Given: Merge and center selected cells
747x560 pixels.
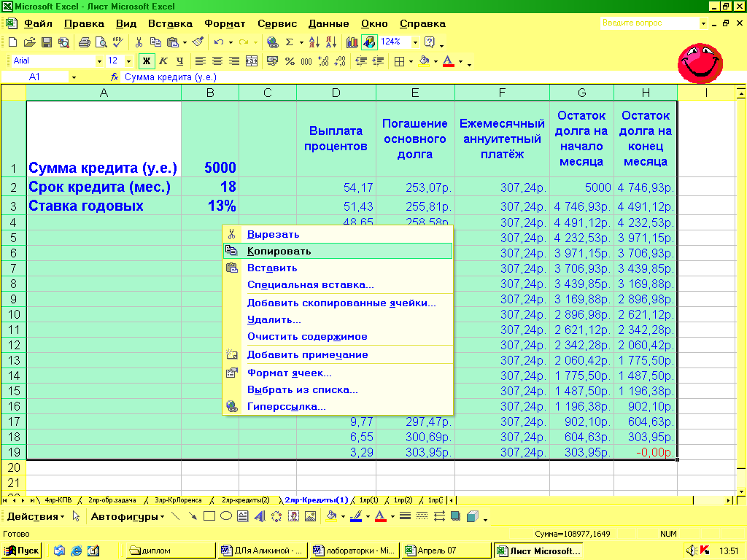Looking at the screenshot, I should tap(251, 61).
